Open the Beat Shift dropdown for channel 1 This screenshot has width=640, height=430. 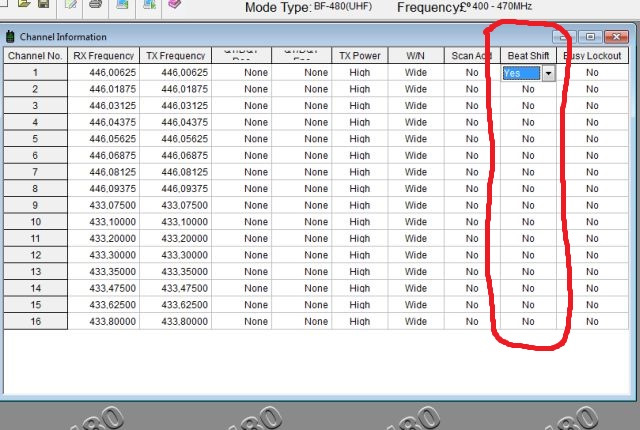tap(548, 73)
